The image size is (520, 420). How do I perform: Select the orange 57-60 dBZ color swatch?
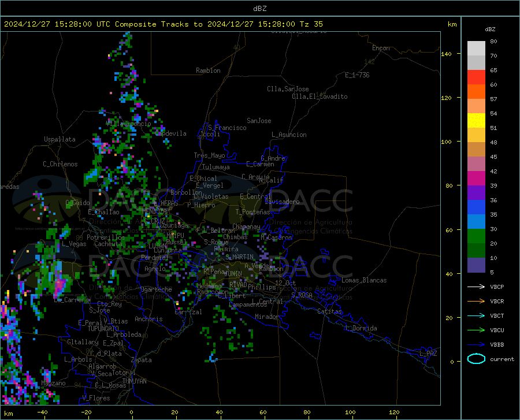[476, 92]
